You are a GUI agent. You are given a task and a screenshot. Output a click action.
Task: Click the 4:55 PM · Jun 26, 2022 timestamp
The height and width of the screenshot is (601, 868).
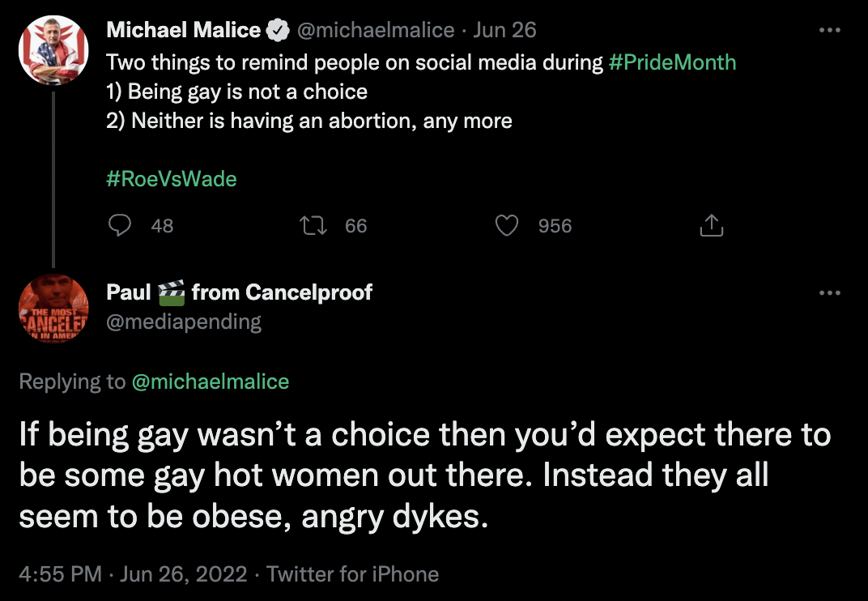pos(133,574)
